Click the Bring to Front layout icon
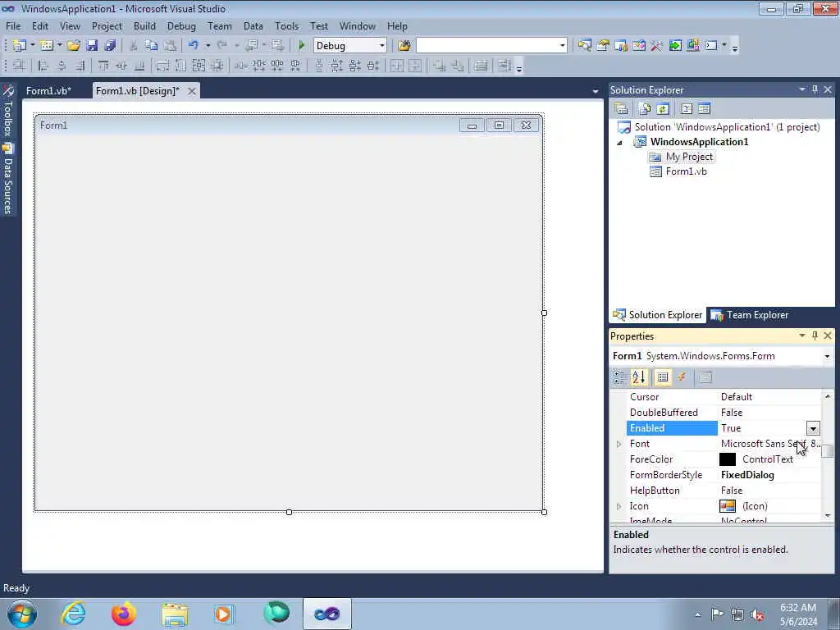840x630 pixels. (440, 66)
